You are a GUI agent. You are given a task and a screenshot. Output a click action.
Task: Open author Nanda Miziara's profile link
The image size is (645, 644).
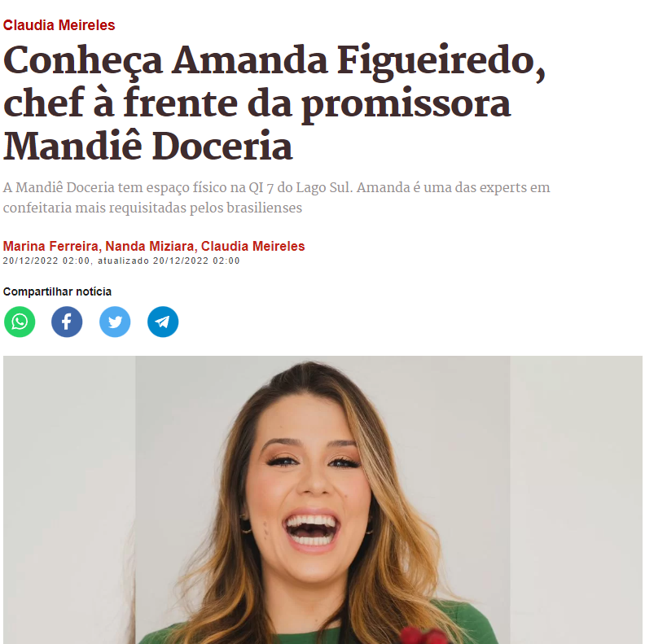(x=150, y=246)
